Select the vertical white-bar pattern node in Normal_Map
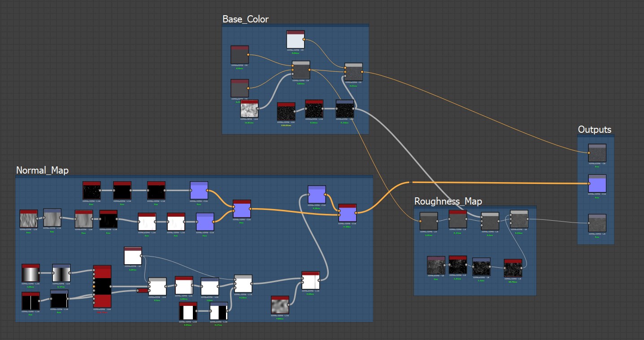644x340 pixels. coord(30,301)
